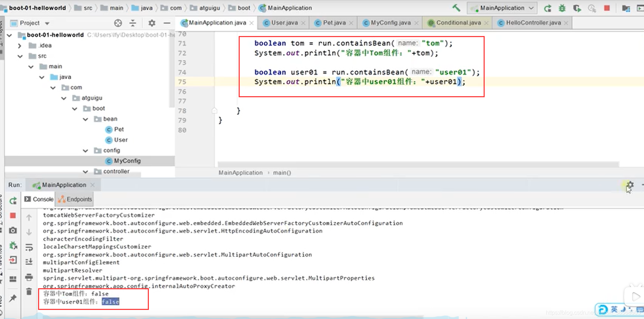Open Run panel settings gear
The height and width of the screenshot is (319, 644).
[x=630, y=185]
